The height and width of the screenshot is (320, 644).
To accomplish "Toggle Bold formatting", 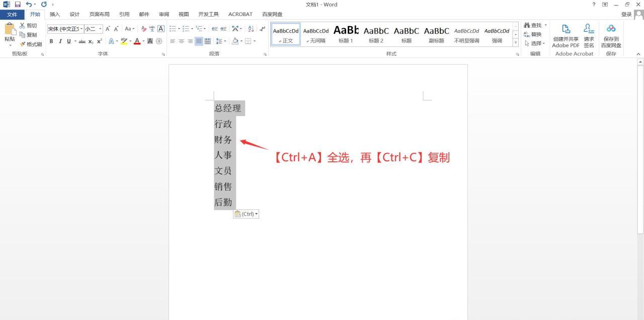I will coord(51,41).
